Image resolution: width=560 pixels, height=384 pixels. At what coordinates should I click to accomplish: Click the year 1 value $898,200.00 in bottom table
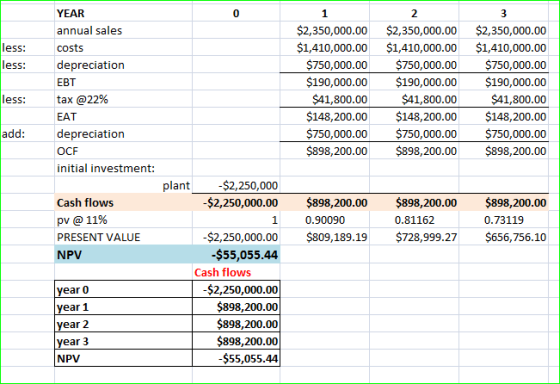tap(248, 307)
